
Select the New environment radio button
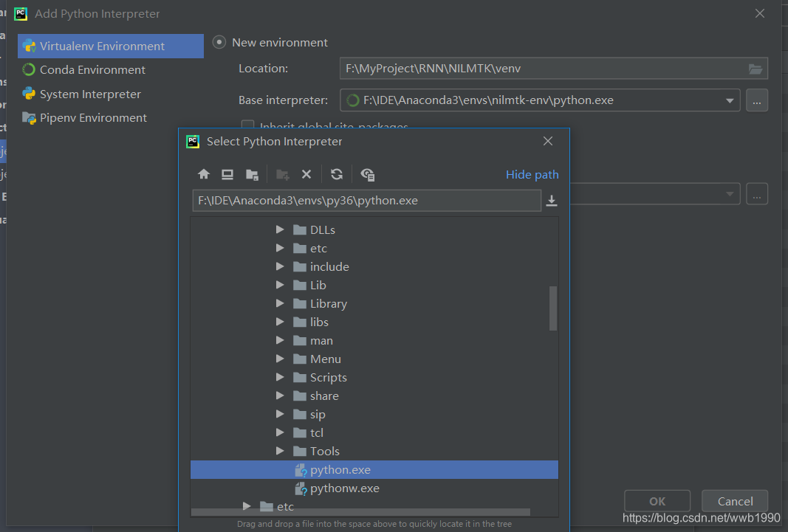click(x=219, y=42)
